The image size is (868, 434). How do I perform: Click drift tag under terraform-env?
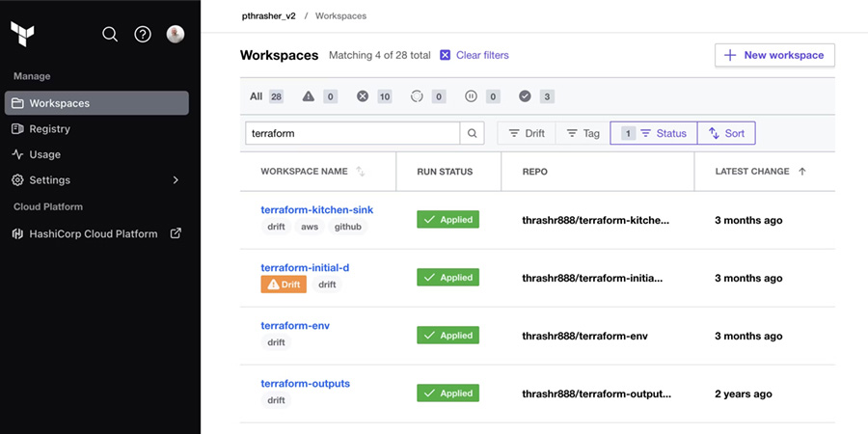coord(276,342)
